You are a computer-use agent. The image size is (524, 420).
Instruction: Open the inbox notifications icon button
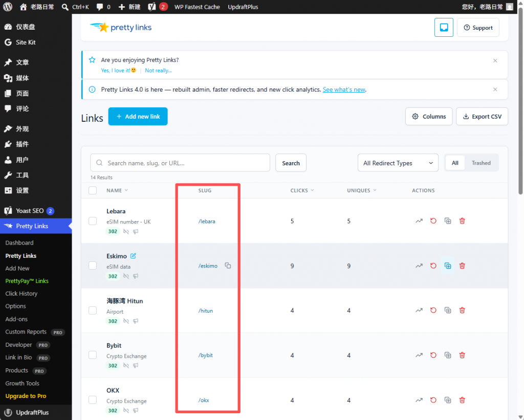pyautogui.click(x=444, y=28)
